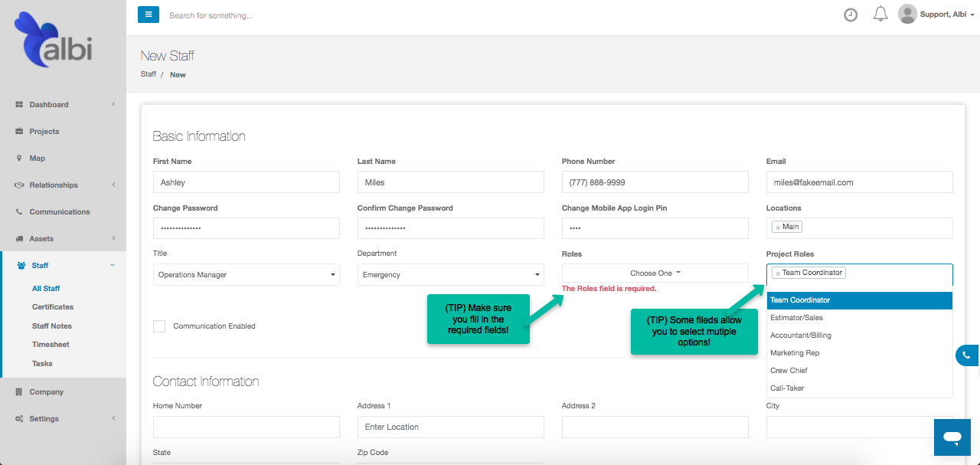This screenshot has height=465, width=980.
Task: Click the Settings gears icon
Action: (19, 418)
